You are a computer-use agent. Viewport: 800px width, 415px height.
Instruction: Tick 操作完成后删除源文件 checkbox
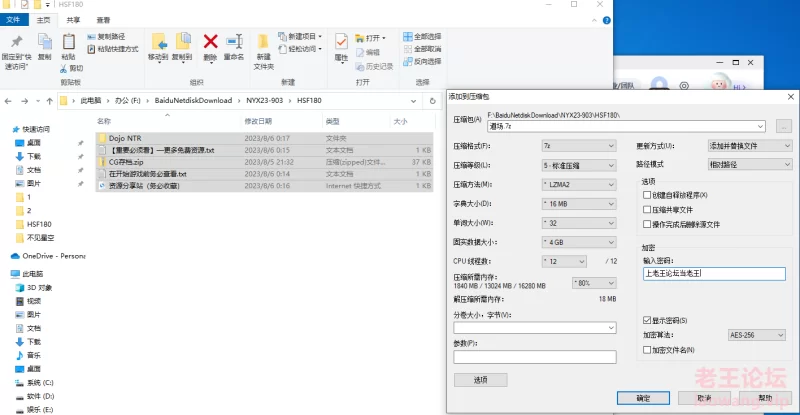click(x=647, y=224)
